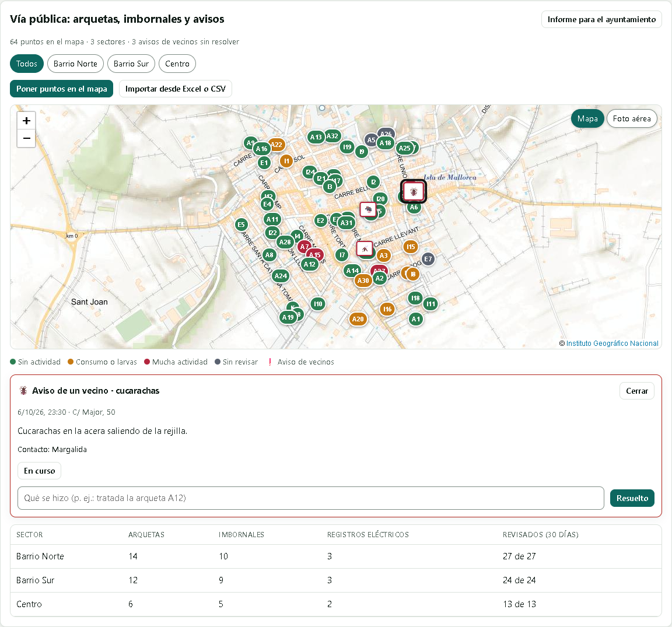The image size is (672, 627).
Task: Select map point A12
Action: point(309,264)
